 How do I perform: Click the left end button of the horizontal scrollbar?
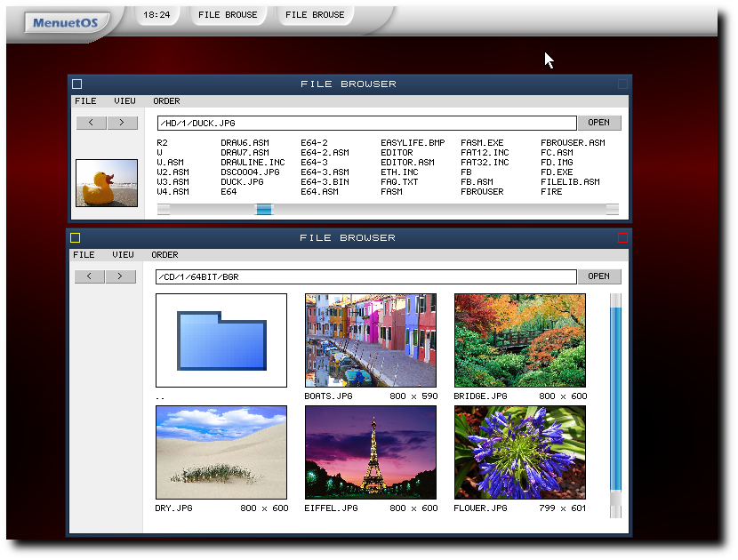pos(164,210)
